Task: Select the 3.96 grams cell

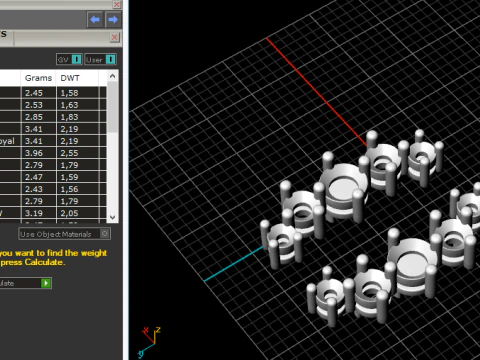Action: click(x=38, y=153)
